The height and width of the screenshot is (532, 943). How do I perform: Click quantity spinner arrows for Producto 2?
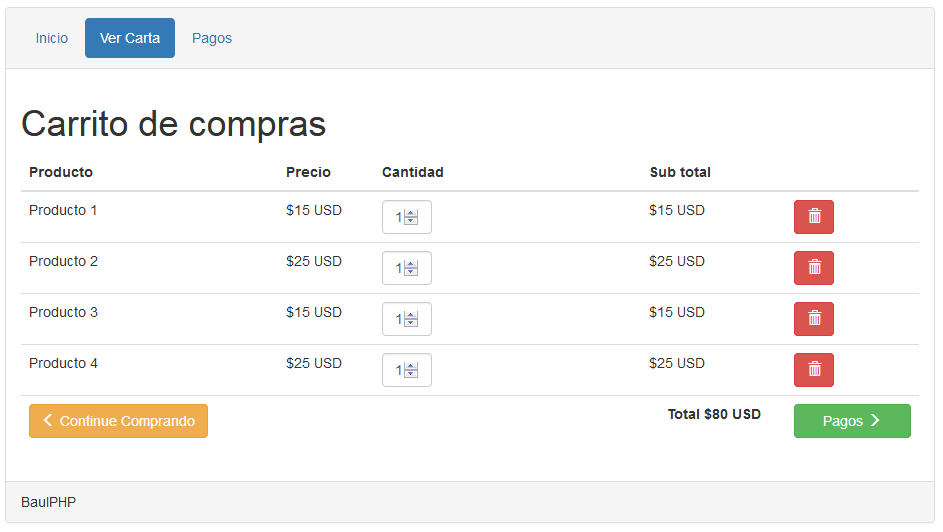[411, 268]
